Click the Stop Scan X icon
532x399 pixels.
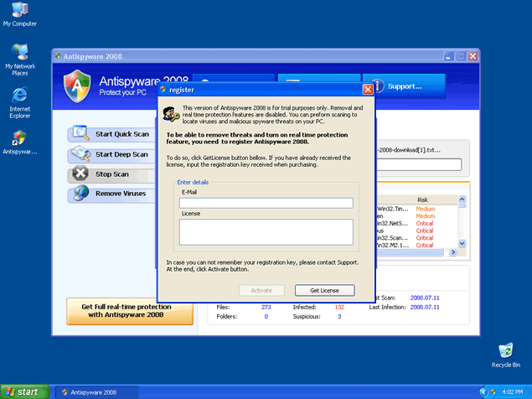coord(80,174)
